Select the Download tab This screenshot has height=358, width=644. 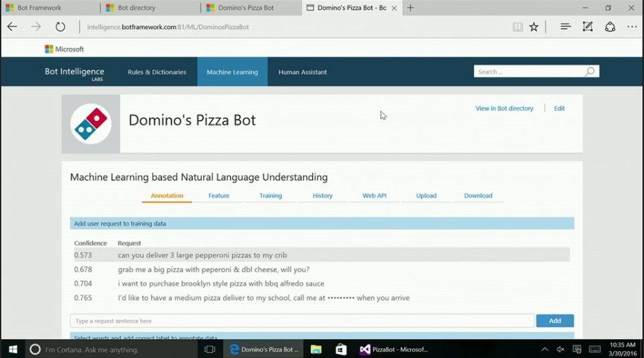coord(478,196)
